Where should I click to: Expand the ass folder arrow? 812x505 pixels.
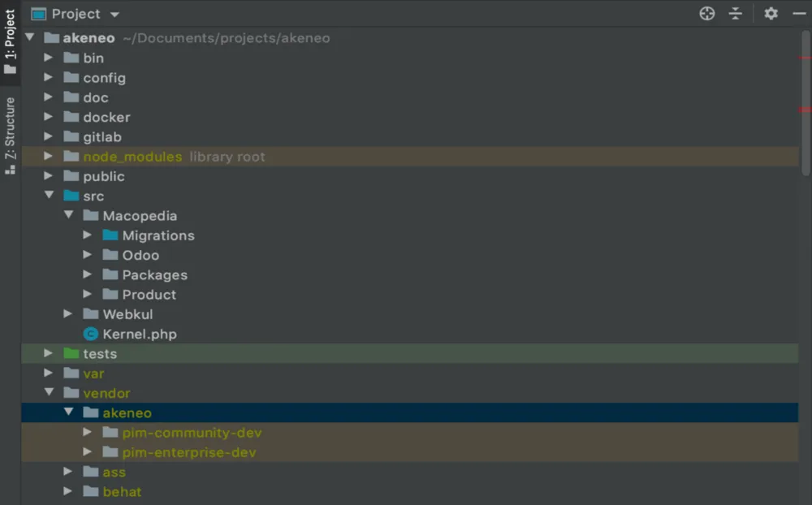coord(68,472)
